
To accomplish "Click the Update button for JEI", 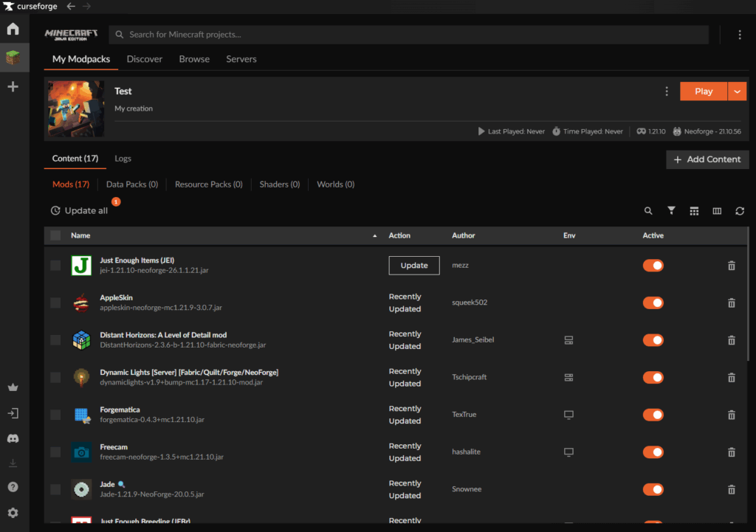I will point(413,266).
